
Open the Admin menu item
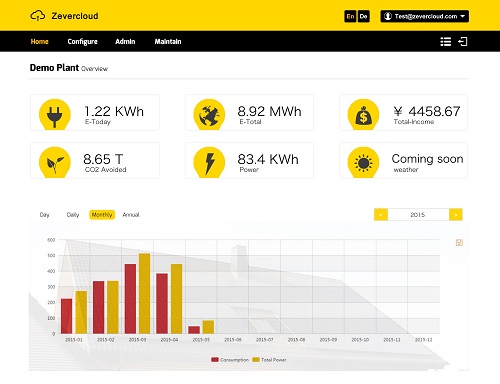(125, 42)
